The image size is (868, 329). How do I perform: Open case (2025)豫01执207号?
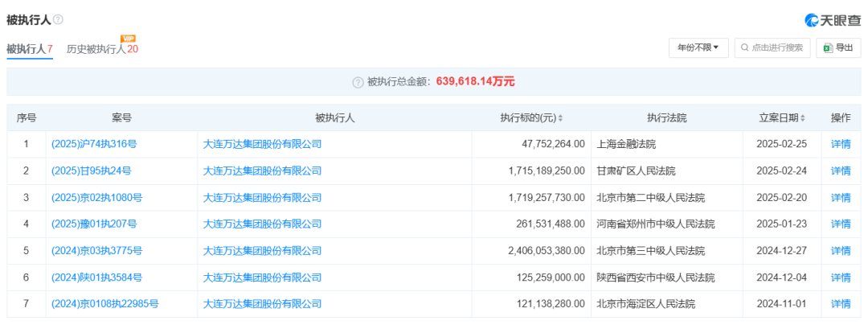tap(93, 224)
